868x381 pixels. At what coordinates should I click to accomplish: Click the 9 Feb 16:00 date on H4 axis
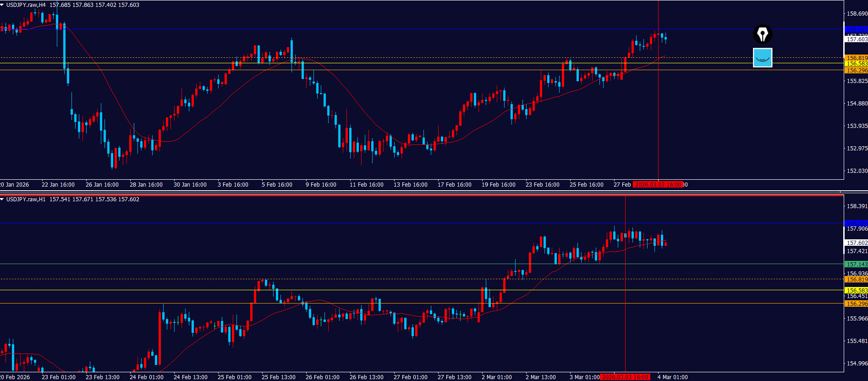coord(321,185)
